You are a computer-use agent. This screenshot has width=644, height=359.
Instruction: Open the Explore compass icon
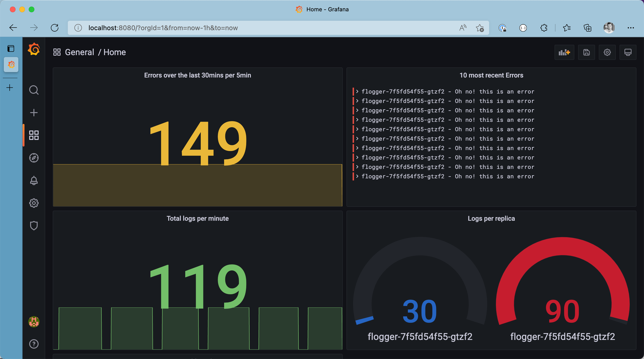pos(34,158)
